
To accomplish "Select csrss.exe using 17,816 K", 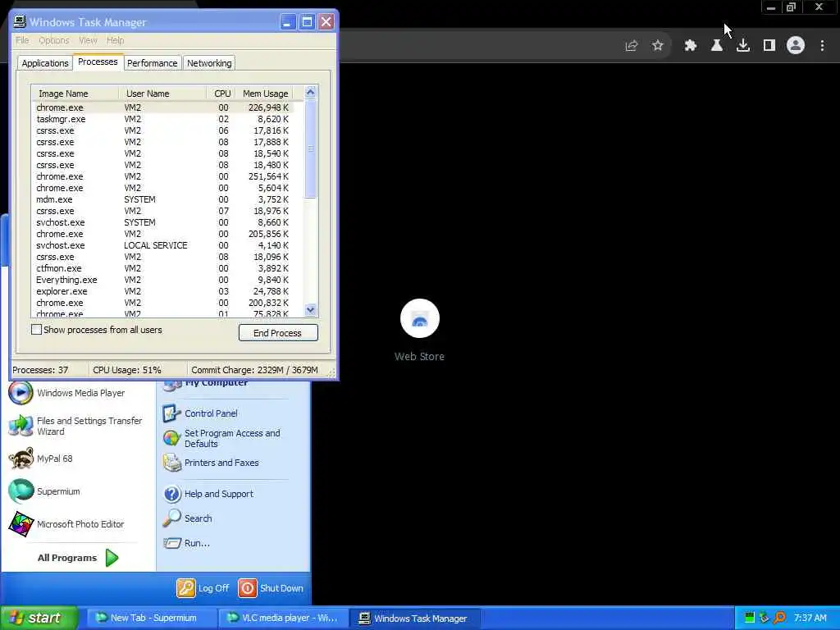I will coord(163,130).
